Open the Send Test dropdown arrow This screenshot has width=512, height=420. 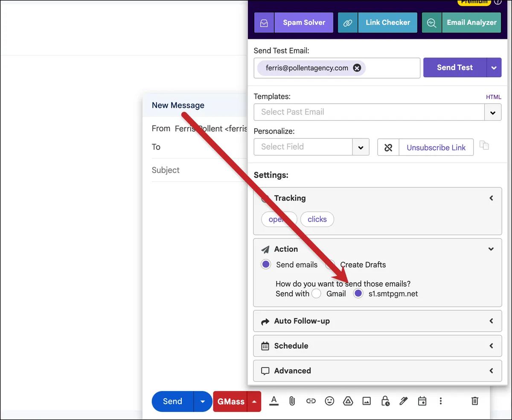tap(494, 67)
